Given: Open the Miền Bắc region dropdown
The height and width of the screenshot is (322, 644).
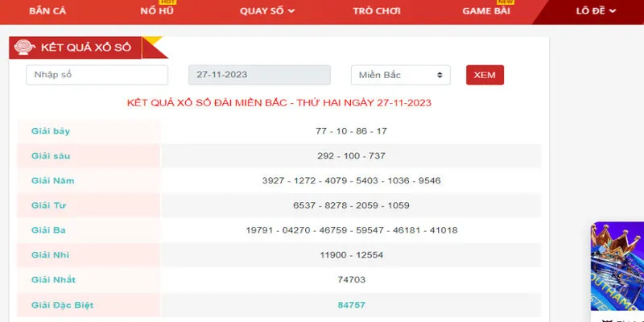Looking at the screenshot, I should [400, 75].
